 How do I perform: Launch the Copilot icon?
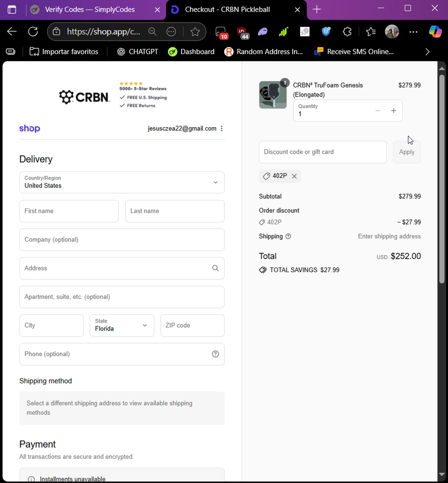(x=435, y=32)
